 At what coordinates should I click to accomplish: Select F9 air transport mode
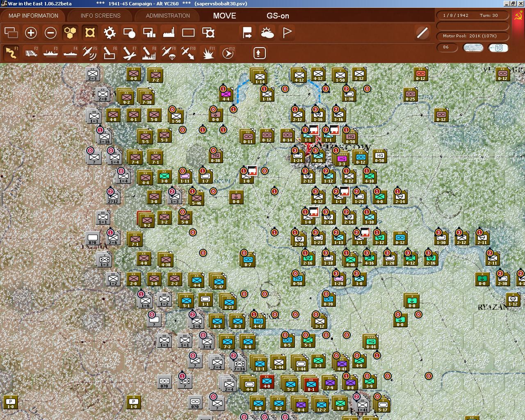tap(169, 53)
